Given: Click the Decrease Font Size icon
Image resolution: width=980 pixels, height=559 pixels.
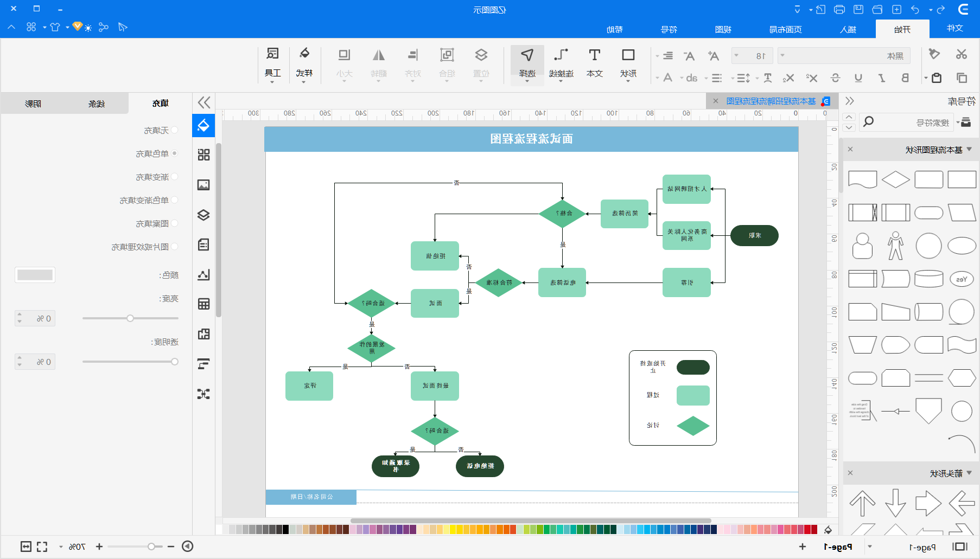Looking at the screenshot, I should click(689, 55).
